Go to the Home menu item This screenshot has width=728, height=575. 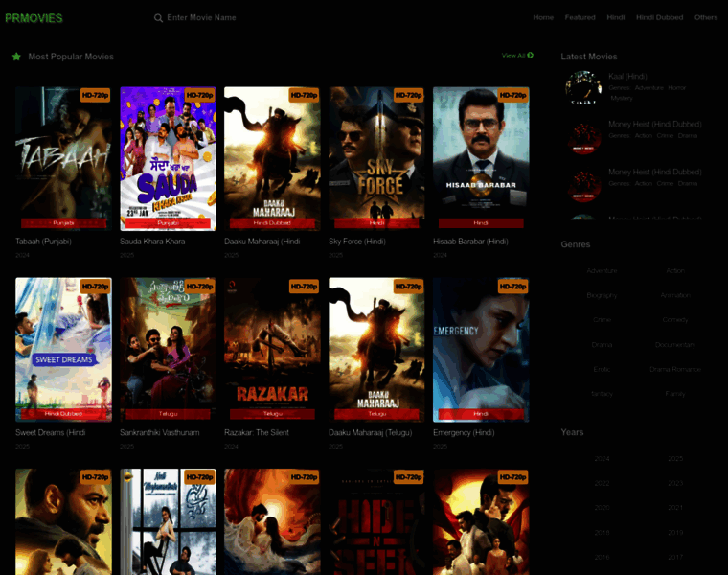click(x=543, y=17)
